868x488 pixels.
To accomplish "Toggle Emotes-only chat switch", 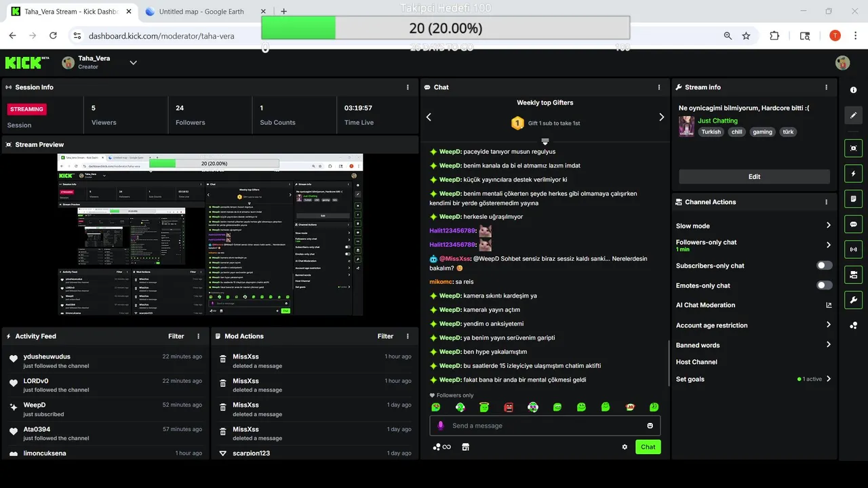I will pos(825,285).
